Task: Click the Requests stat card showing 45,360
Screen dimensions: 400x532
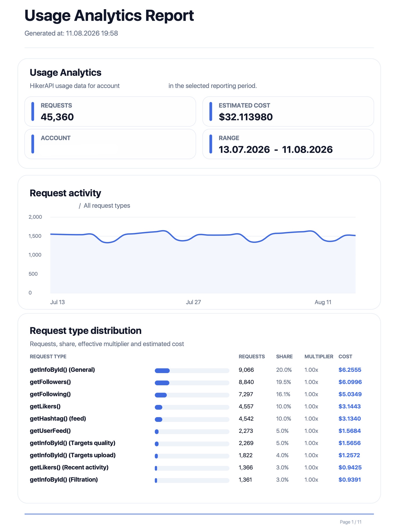Action: point(110,111)
